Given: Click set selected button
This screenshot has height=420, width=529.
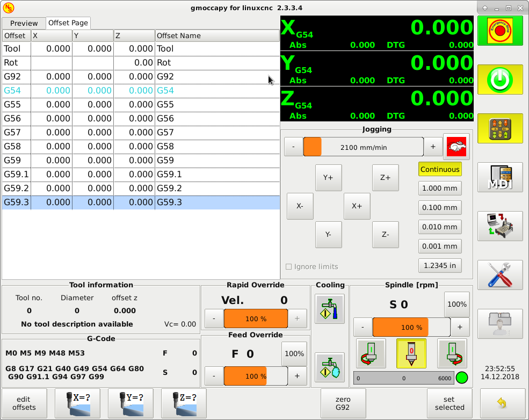Looking at the screenshot, I should [x=450, y=403].
